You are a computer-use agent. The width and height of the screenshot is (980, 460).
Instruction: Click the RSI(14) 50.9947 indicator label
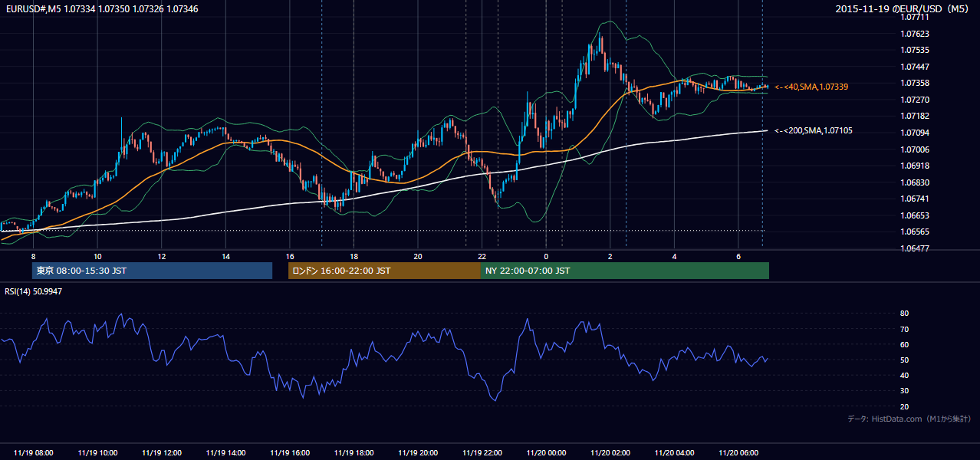point(34,291)
